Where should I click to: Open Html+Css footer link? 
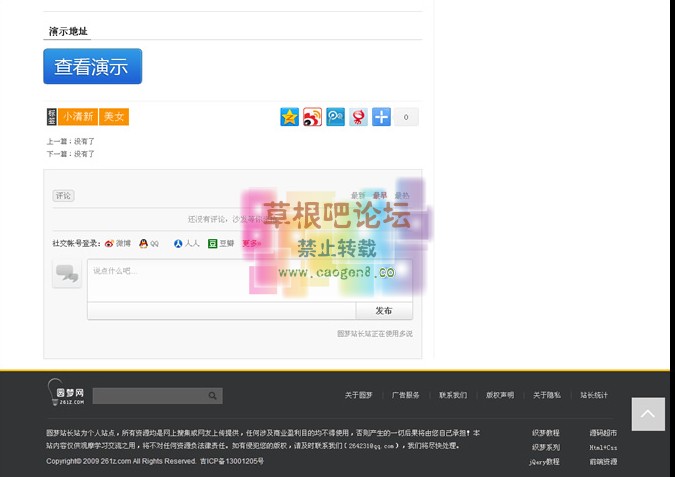pyautogui.click(x=603, y=448)
